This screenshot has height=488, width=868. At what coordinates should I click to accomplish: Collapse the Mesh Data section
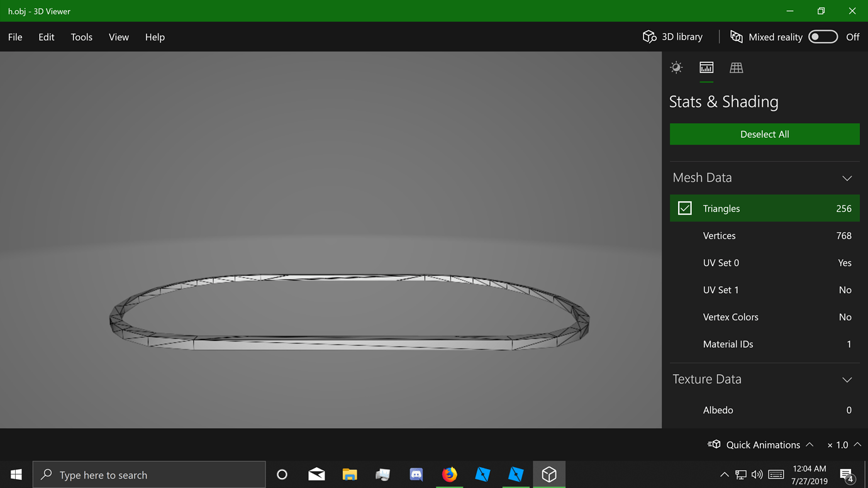click(847, 178)
